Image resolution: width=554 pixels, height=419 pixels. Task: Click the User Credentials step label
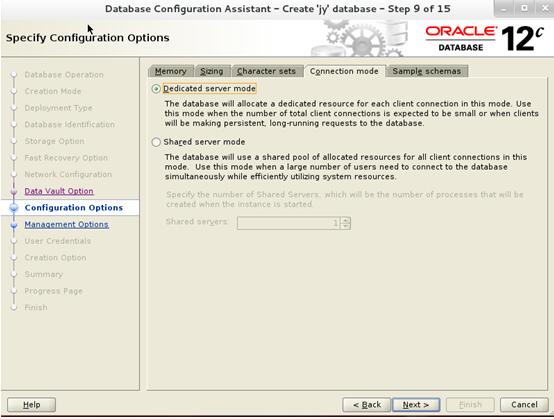(x=58, y=241)
